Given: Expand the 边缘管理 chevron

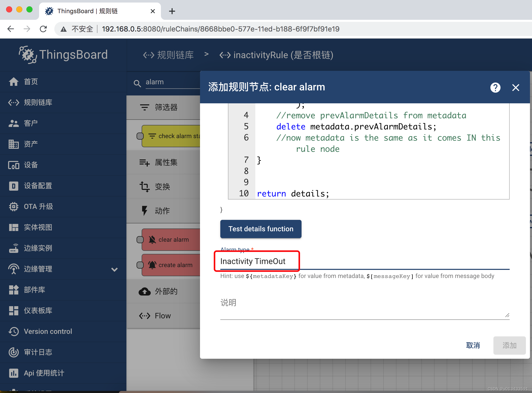Looking at the screenshot, I should 114,269.
